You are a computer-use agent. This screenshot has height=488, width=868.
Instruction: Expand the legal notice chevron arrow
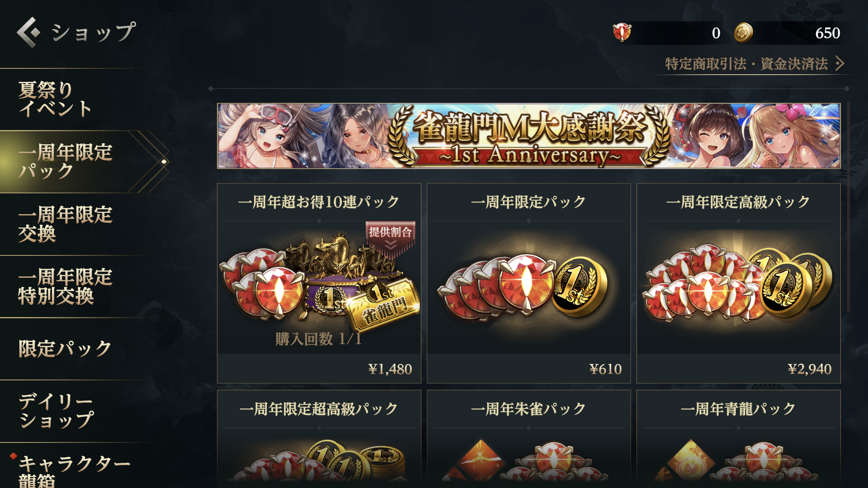pyautogui.click(x=840, y=63)
